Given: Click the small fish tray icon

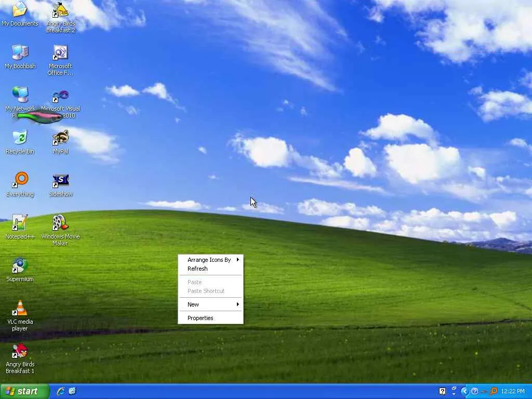Looking at the screenshot, I should pyautogui.click(x=484, y=392).
